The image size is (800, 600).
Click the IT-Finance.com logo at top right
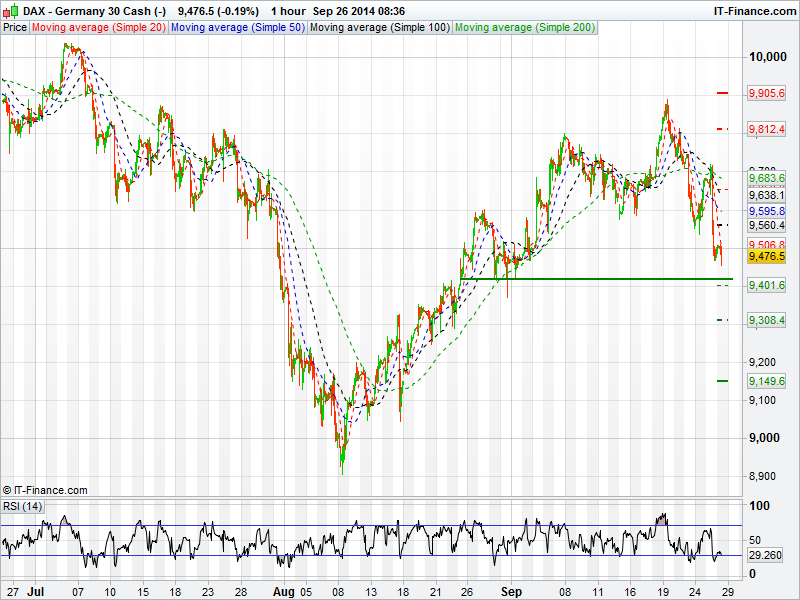point(755,10)
